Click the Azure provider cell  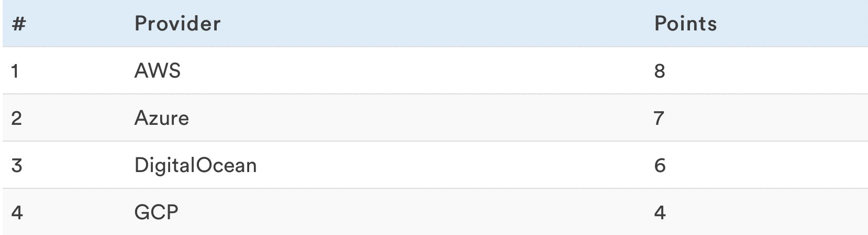click(x=162, y=118)
